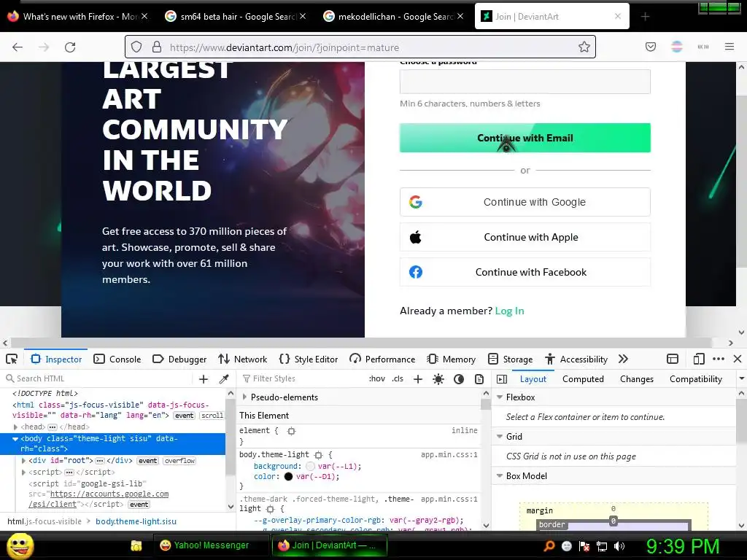Pick a color with the eyedropper

(x=224, y=379)
